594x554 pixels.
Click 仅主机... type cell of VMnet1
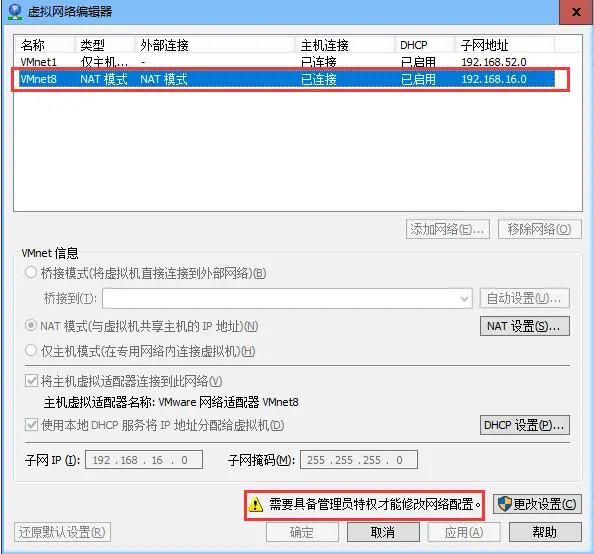point(104,62)
